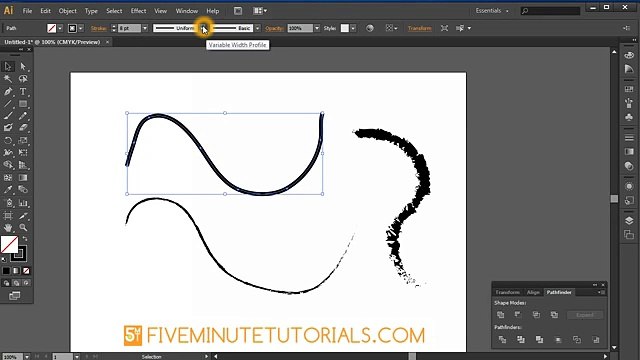Enable Draw Behind mode
This screenshot has width=640, height=360.
tap(16, 283)
